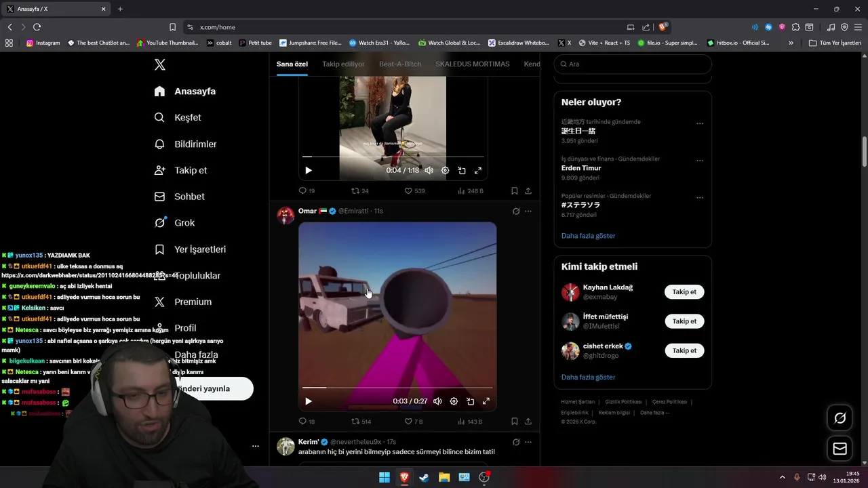This screenshot has height=488, width=868.
Task: Reload the page in the browser
Action: pyautogui.click(x=37, y=27)
